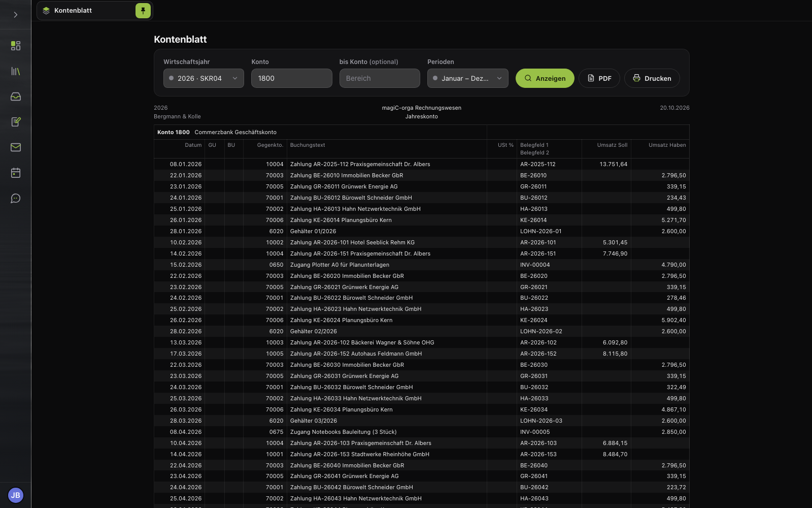Expand the sidebar with the chevron arrow
The height and width of the screenshot is (508, 812).
coord(16,15)
